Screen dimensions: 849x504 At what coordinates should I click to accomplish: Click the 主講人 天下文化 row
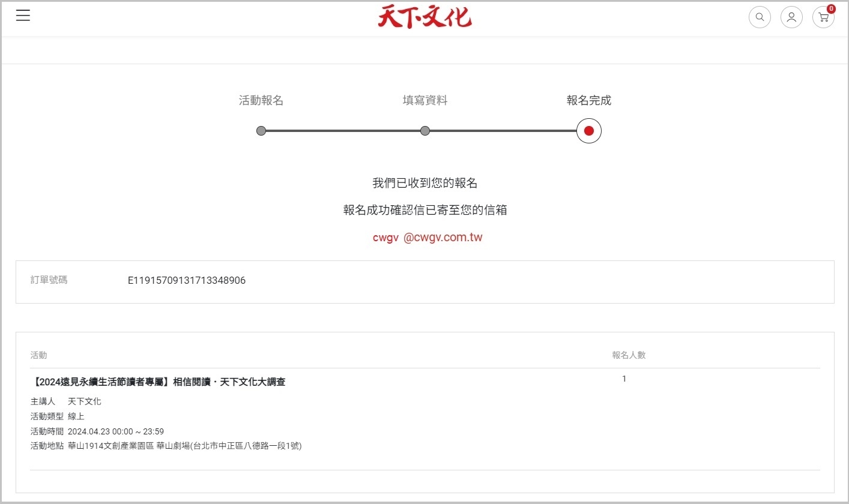[x=66, y=401]
